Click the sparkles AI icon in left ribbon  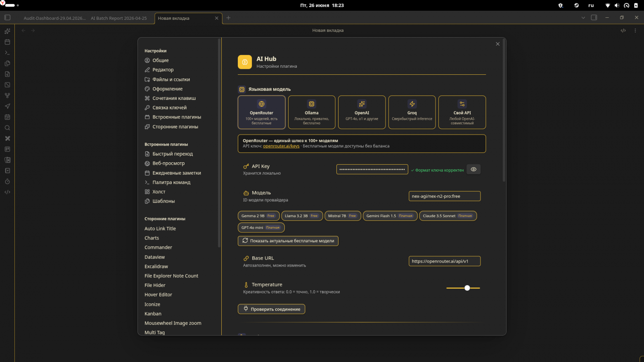coord(7,31)
